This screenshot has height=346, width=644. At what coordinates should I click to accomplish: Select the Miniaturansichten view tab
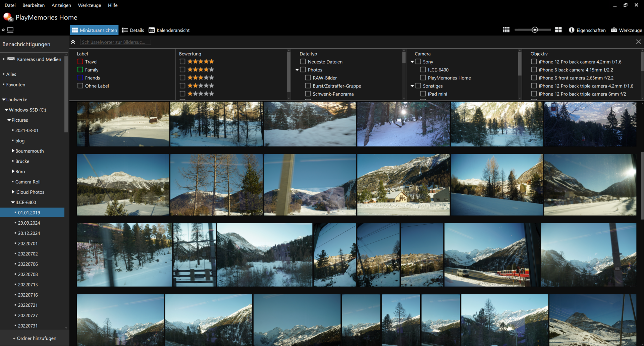(x=94, y=30)
